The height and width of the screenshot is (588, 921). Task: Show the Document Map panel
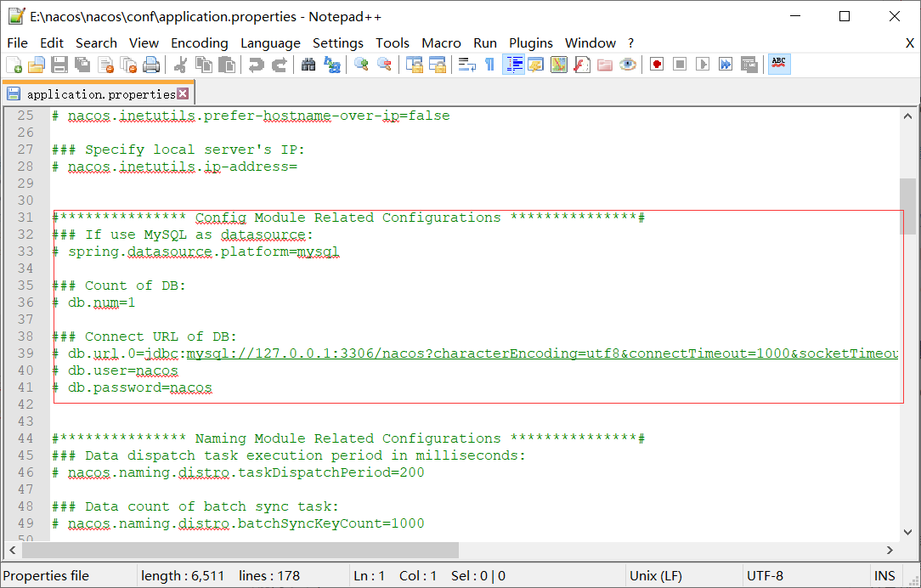pyautogui.click(x=558, y=65)
